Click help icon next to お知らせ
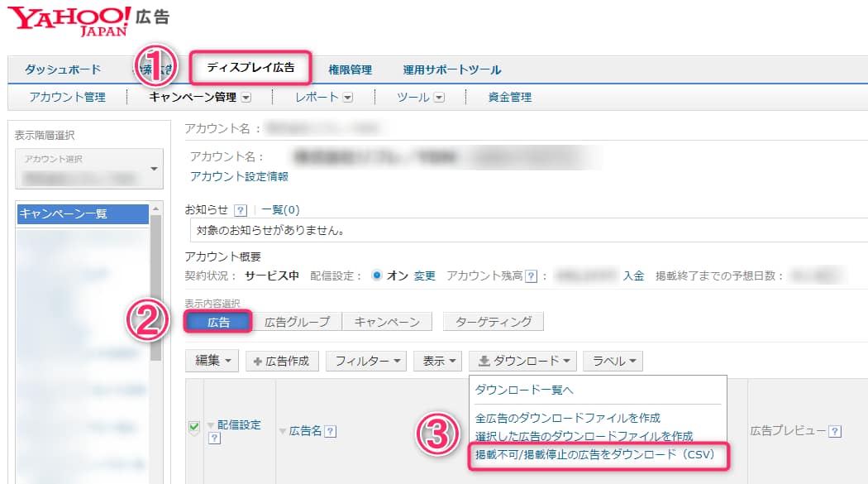This screenshot has width=868, height=484. coord(241,210)
